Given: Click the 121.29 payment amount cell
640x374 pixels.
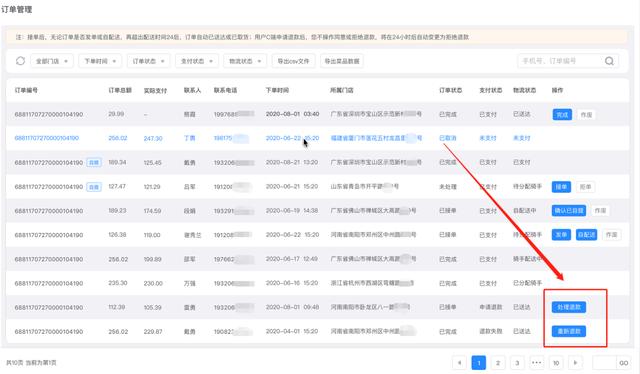Looking at the screenshot, I should click(x=152, y=187).
